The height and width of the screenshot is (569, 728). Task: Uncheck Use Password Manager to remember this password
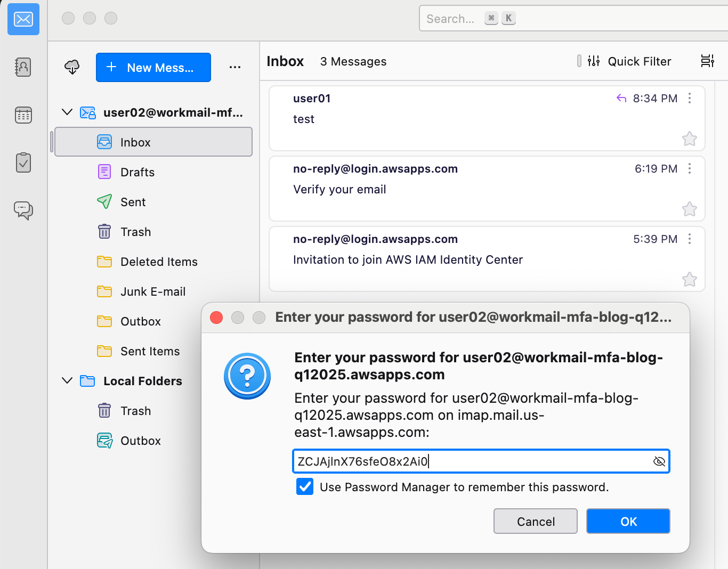point(304,486)
